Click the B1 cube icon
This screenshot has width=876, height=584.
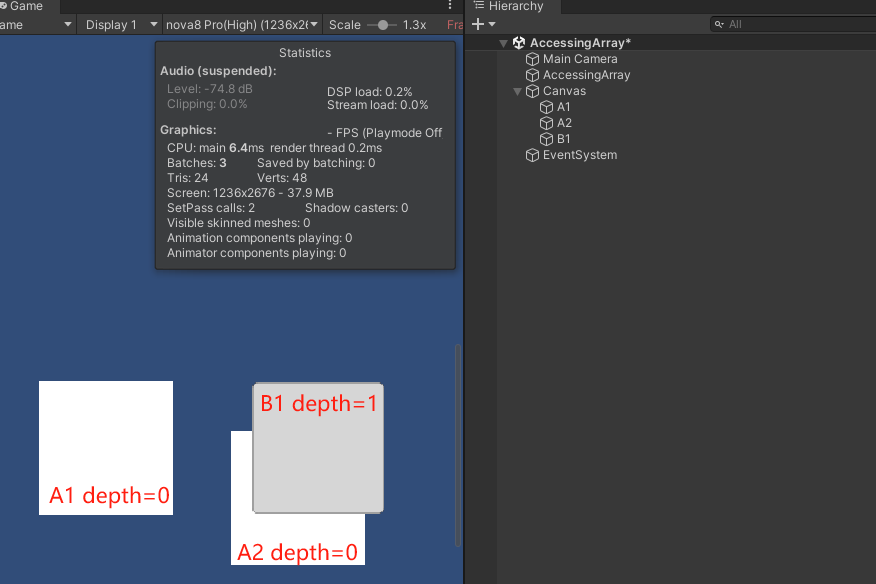[x=546, y=139]
